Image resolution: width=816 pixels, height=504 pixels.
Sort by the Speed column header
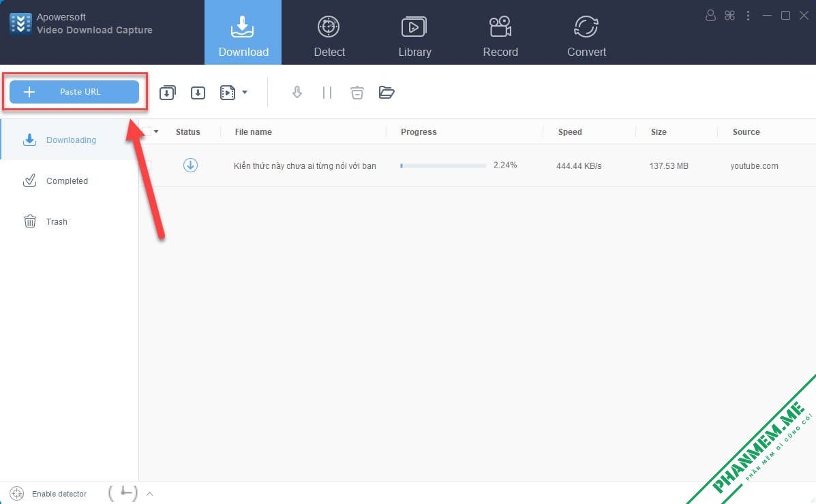click(570, 132)
